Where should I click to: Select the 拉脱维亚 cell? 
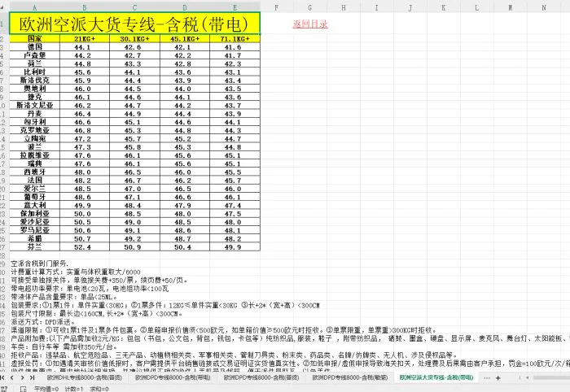[x=34, y=155]
